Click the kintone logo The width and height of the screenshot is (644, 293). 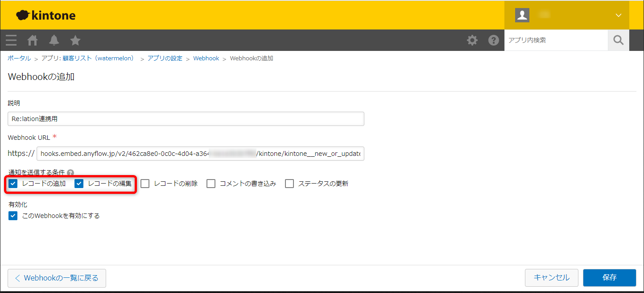(46, 15)
